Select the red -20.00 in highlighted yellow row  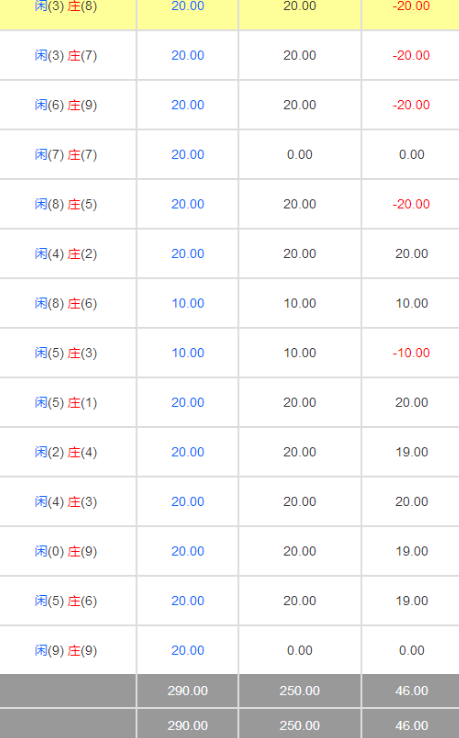click(411, 6)
